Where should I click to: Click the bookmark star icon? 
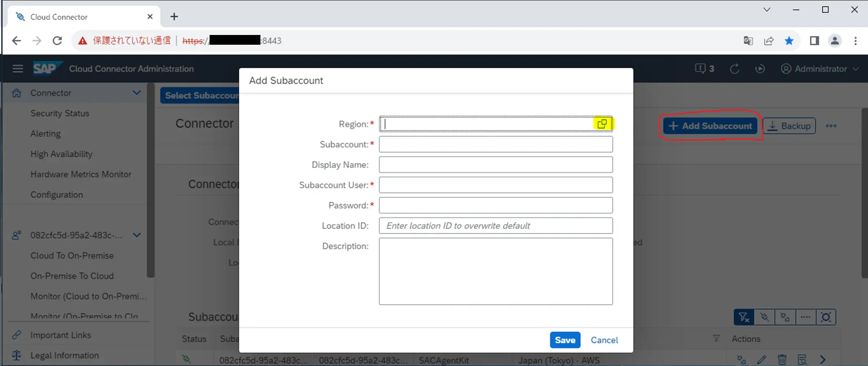click(789, 41)
